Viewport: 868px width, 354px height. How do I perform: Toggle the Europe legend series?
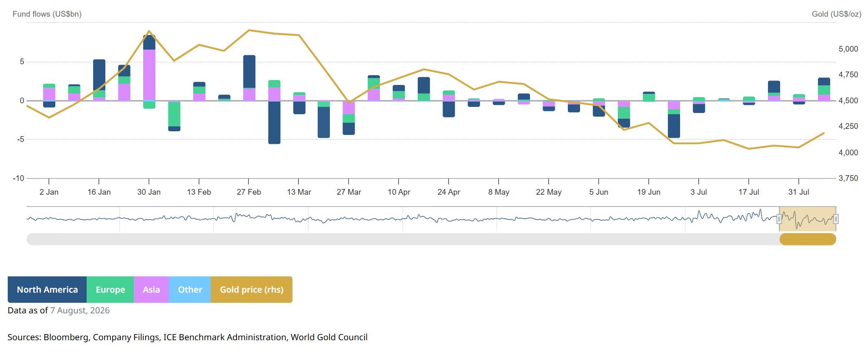click(x=110, y=289)
